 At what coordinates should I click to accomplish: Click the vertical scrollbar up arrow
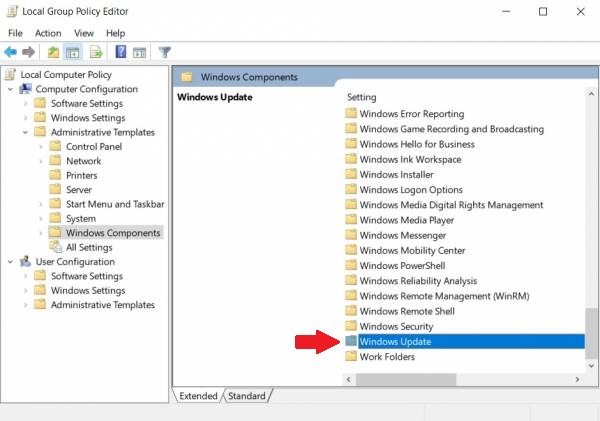591,94
